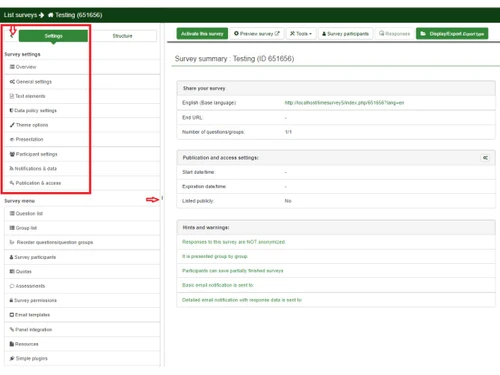Click the Resources file icon
The image size is (500, 375).
(x=12, y=344)
